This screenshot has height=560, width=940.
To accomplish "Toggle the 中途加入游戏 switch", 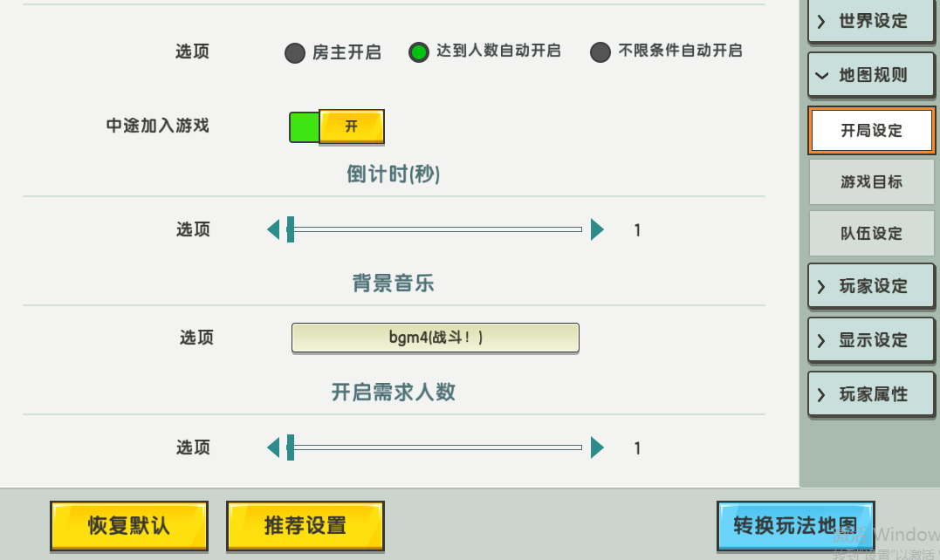I will coord(336,126).
